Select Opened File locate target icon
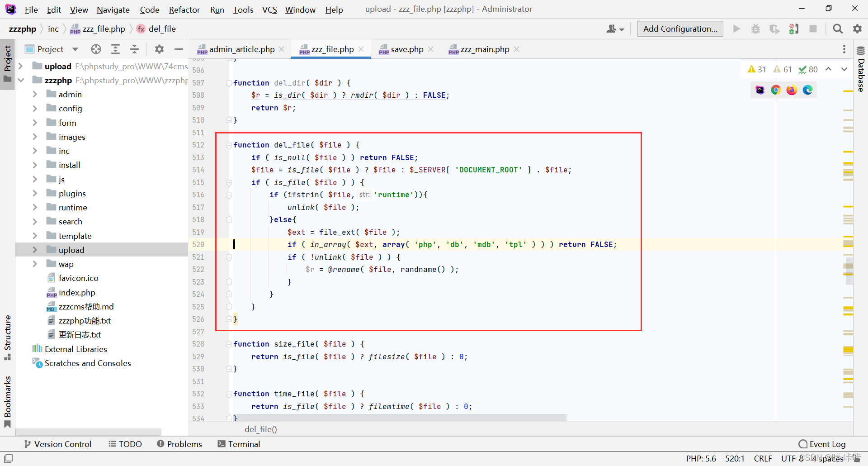The height and width of the screenshot is (466, 868). point(96,49)
